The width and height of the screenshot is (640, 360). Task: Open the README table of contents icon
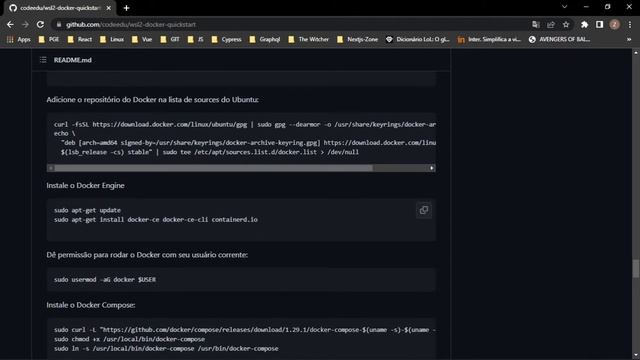tap(43, 60)
